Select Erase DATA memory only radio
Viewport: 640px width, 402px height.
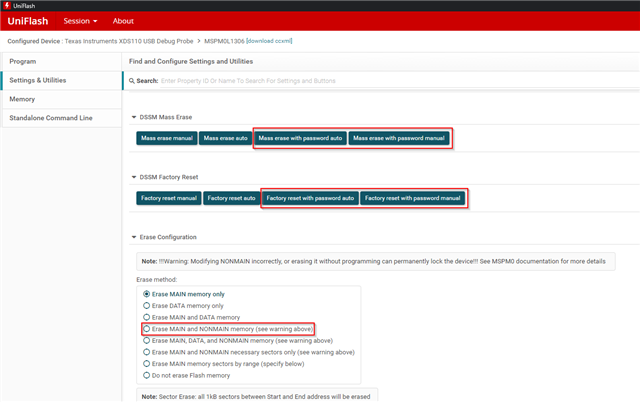coord(147,306)
